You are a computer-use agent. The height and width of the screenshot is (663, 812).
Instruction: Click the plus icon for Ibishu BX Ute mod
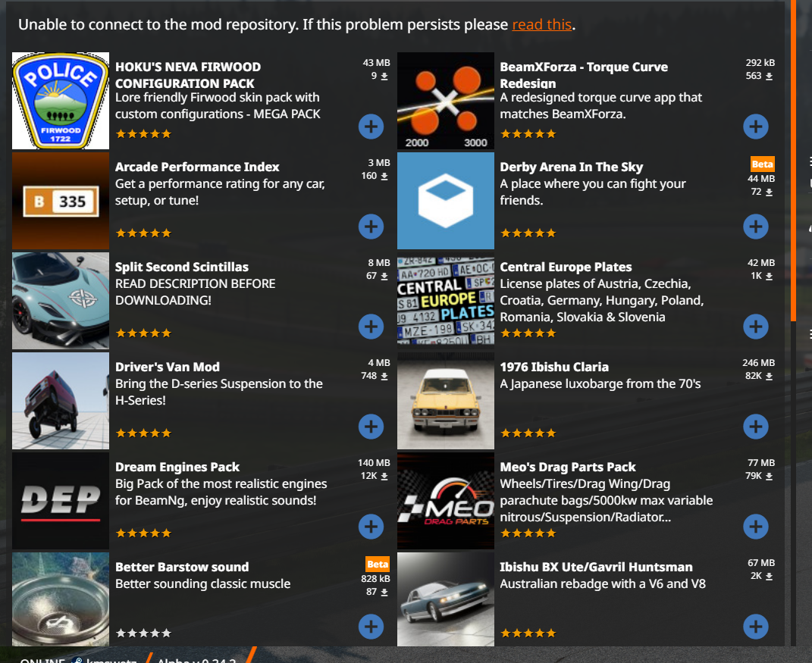(756, 627)
